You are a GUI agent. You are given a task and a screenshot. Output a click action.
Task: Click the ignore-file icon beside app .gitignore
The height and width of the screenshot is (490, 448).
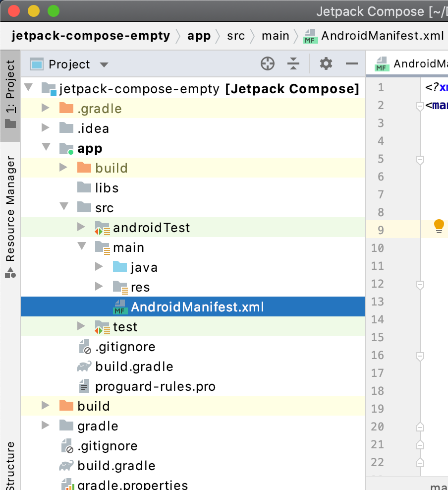(x=85, y=347)
